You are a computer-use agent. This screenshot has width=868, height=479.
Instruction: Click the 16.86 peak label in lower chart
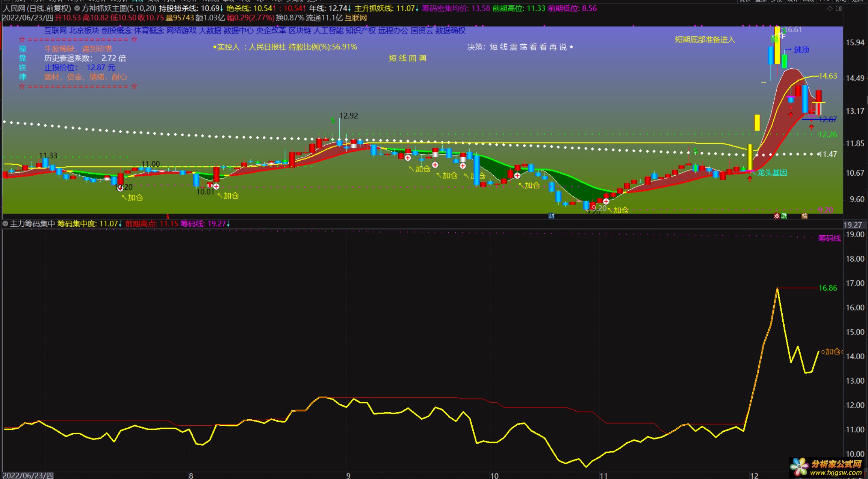pos(828,288)
